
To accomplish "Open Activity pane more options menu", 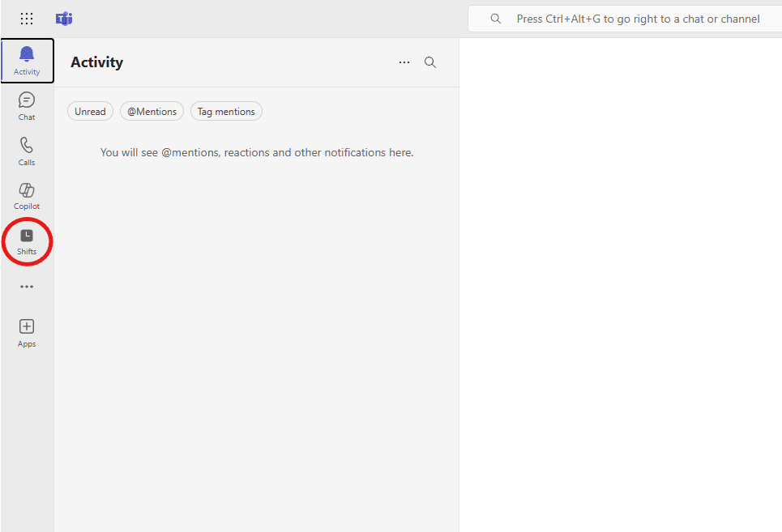I will pos(404,62).
